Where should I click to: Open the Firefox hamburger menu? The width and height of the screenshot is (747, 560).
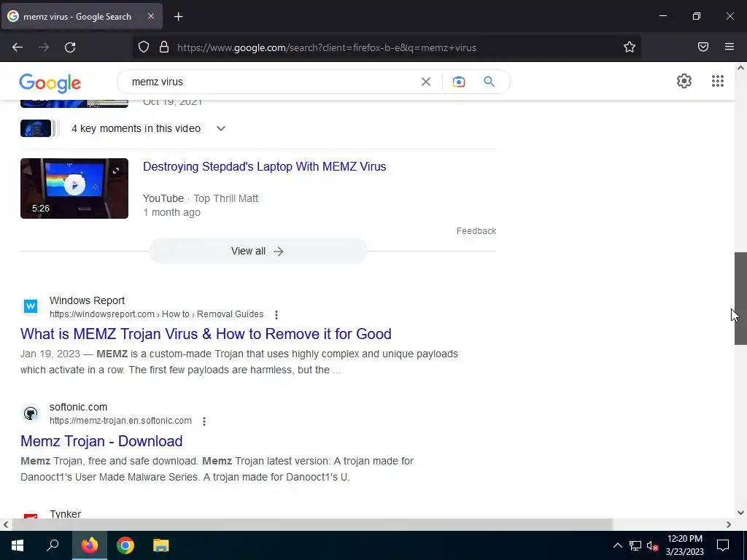pos(729,47)
